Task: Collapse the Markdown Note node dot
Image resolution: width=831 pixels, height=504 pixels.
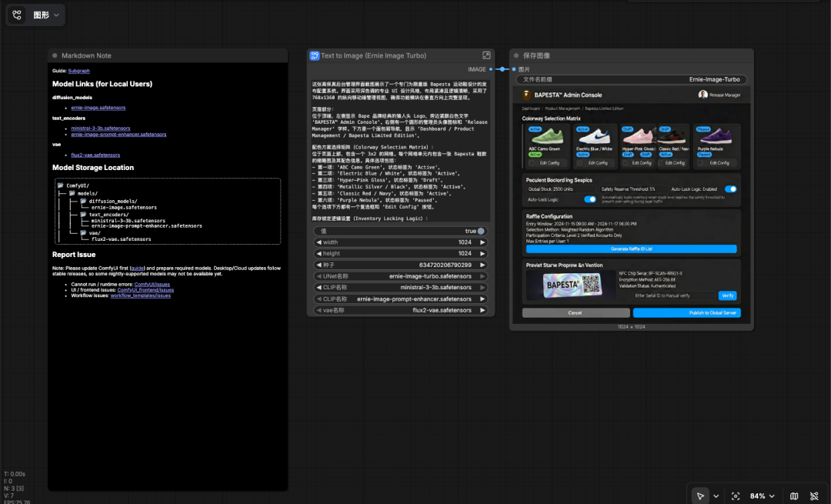Action: pos(55,55)
